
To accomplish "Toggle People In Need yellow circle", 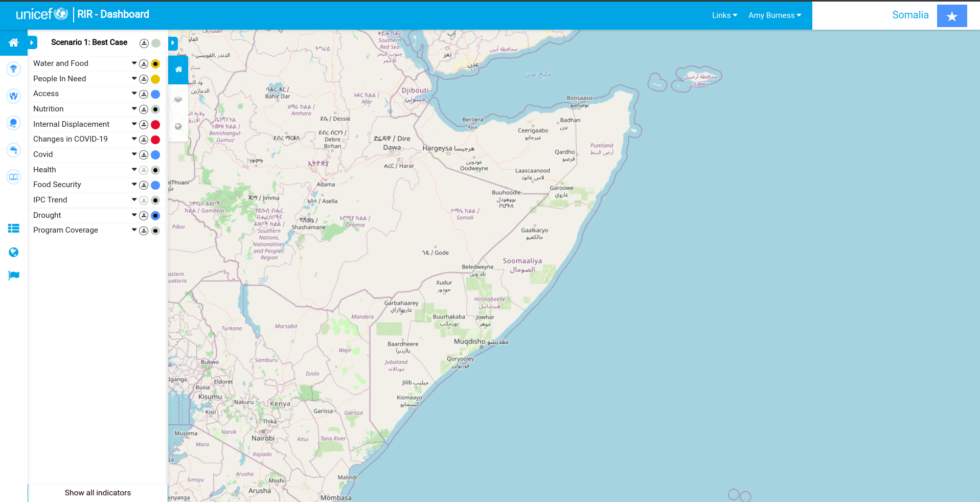I will 155,79.
